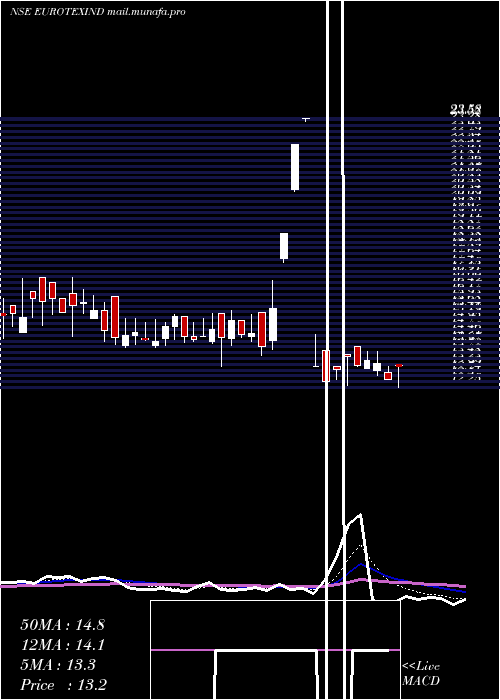Click the <<Live MACD label
This screenshot has width=500, height=700.
421,673
